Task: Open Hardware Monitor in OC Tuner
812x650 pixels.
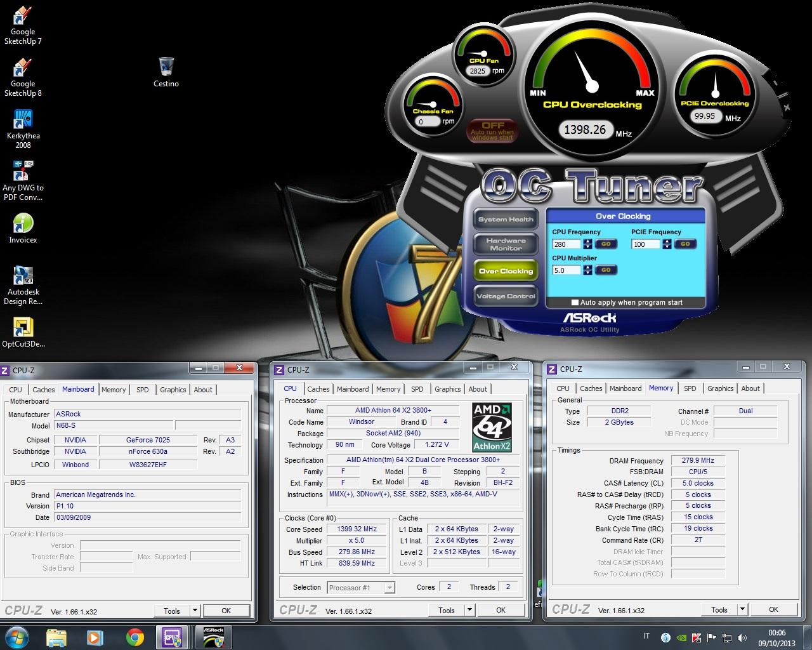Action: (506, 244)
